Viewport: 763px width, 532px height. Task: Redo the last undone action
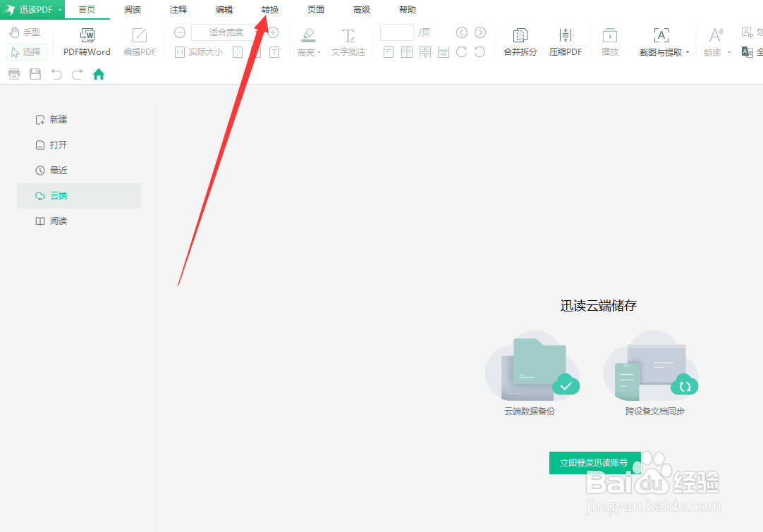78,74
